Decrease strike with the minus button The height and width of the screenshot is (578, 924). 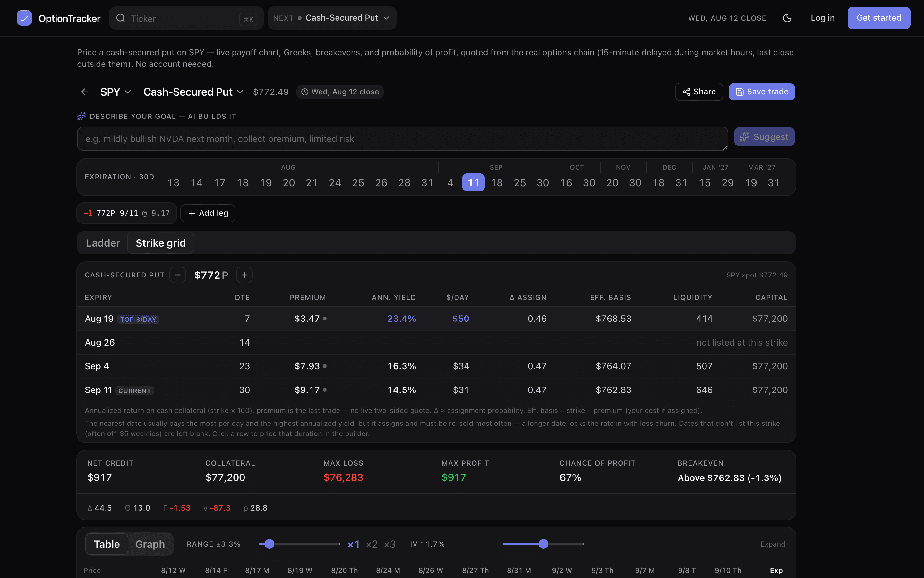(177, 275)
